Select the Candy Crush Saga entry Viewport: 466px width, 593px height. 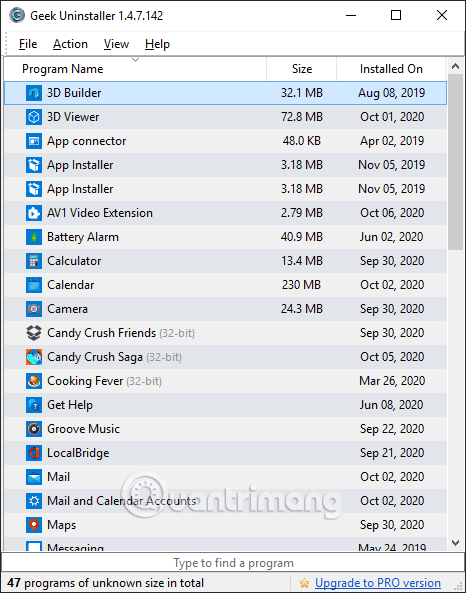(114, 357)
